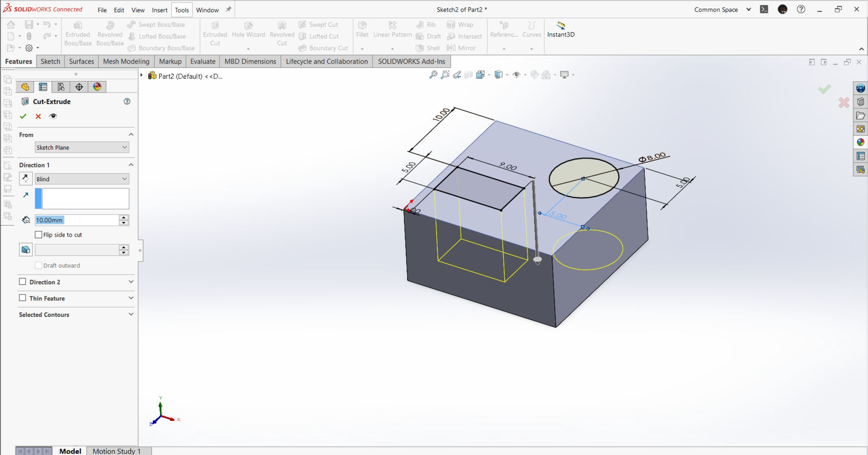Open the DimXpertManager crosshair tab icon
The width and height of the screenshot is (868, 455).
pyautogui.click(x=79, y=87)
